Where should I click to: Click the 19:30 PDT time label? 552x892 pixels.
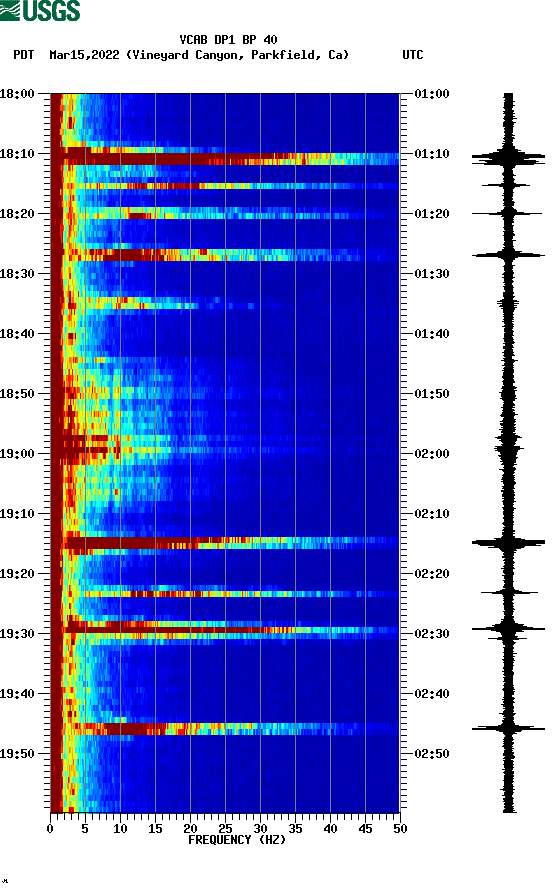click(x=17, y=634)
